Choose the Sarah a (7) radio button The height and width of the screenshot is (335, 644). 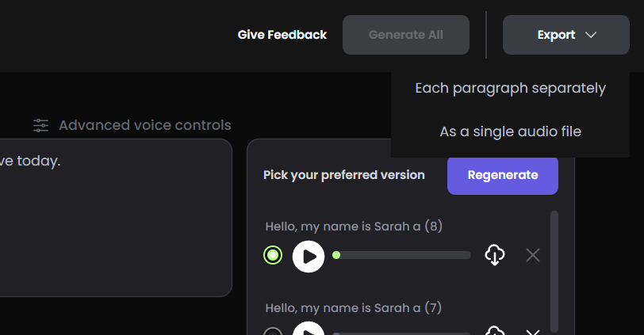273,332
